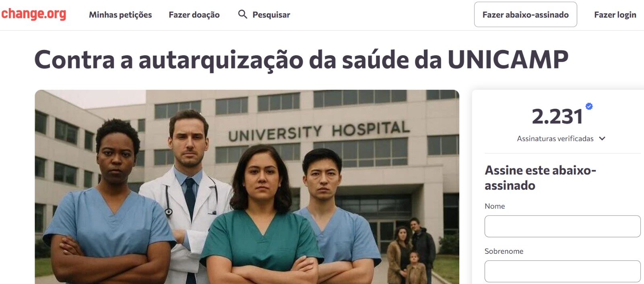Screen dimensions: 644x284
Task: Click the Pesquisar search link
Action: (x=271, y=15)
